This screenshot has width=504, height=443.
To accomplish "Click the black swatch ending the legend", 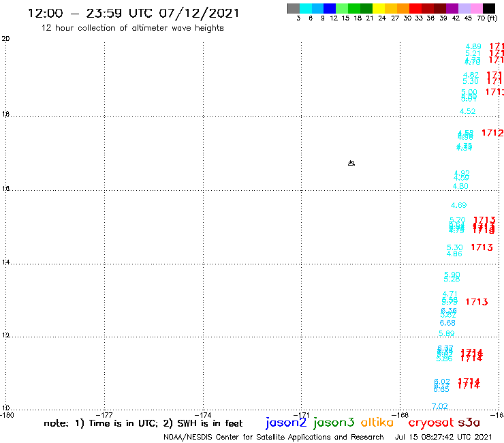I will 489,8.
